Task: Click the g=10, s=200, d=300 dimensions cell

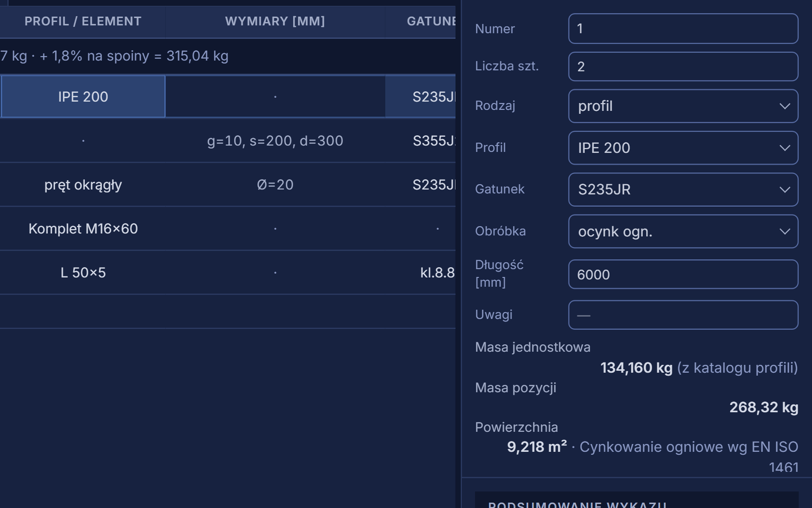Action: tap(275, 141)
